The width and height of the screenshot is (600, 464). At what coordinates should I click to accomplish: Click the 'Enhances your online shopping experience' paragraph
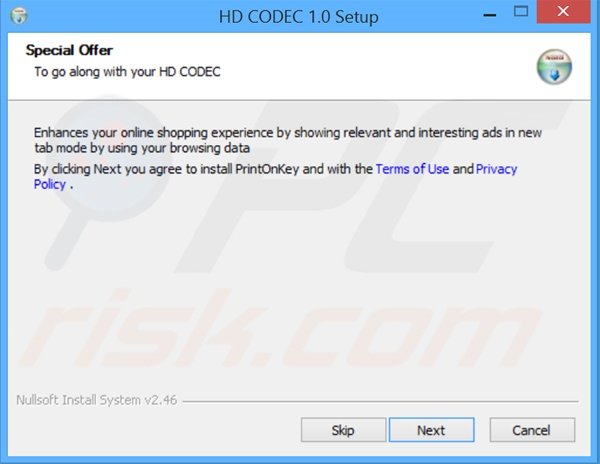click(x=287, y=140)
